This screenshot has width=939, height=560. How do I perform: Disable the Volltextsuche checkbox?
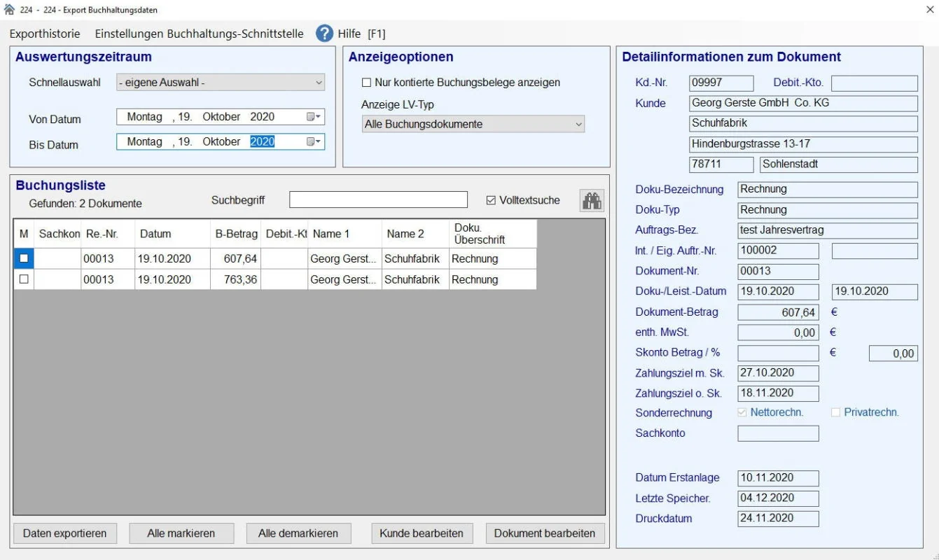click(491, 200)
